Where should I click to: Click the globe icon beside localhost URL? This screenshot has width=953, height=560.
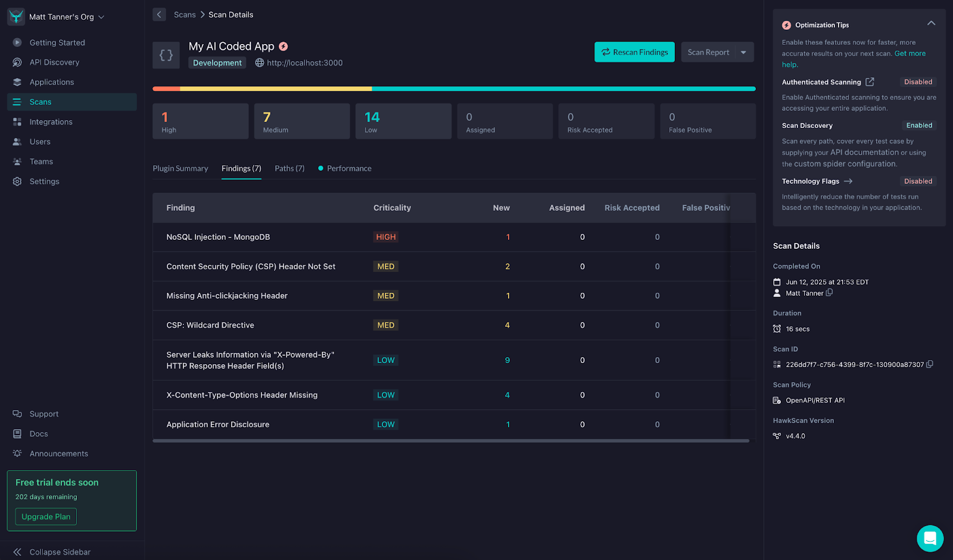260,62
